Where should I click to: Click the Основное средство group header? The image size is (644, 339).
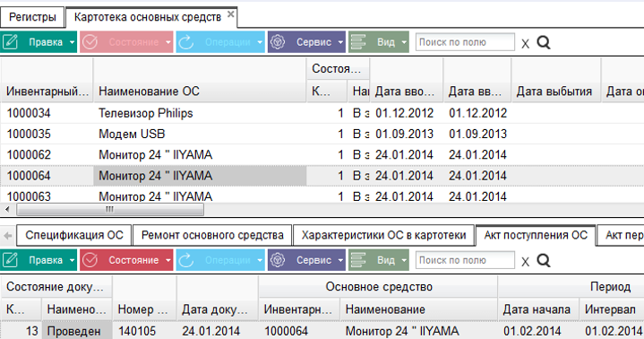click(x=378, y=287)
